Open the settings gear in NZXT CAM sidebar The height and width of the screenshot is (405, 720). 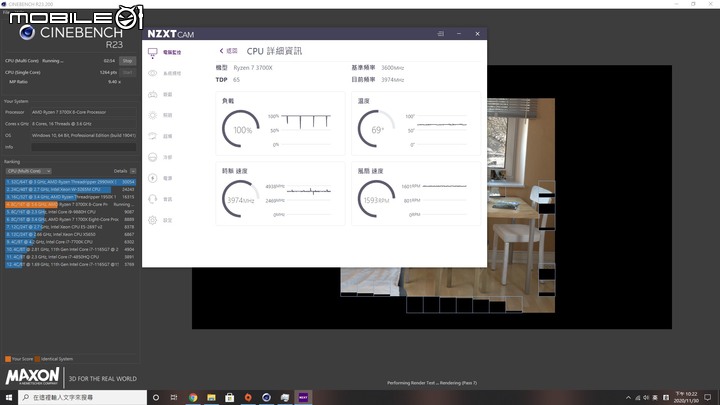pos(153,220)
